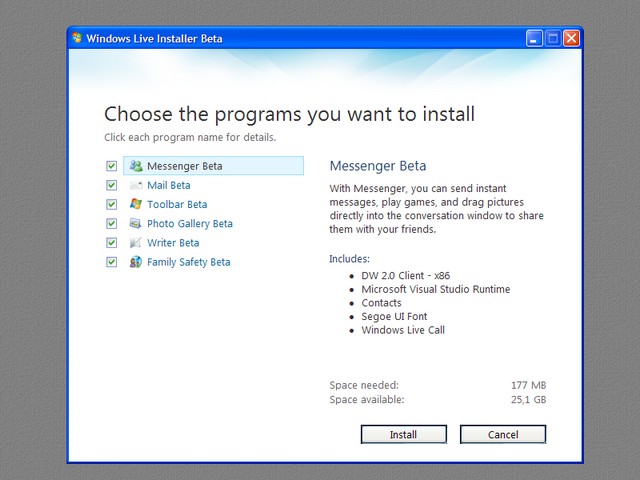Click the 'DW 2.0 Client - x86' item
The height and width of the screenshot is (480, 640).
click(406, 276)
